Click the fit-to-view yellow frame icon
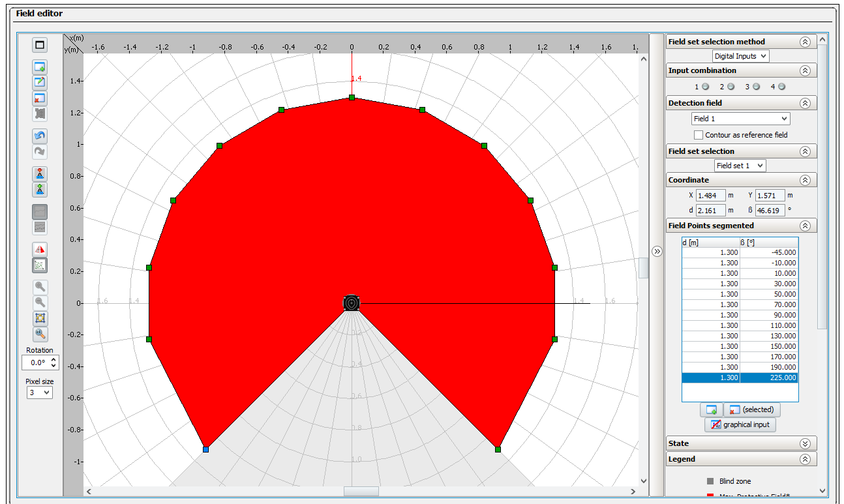 (40, 319)
